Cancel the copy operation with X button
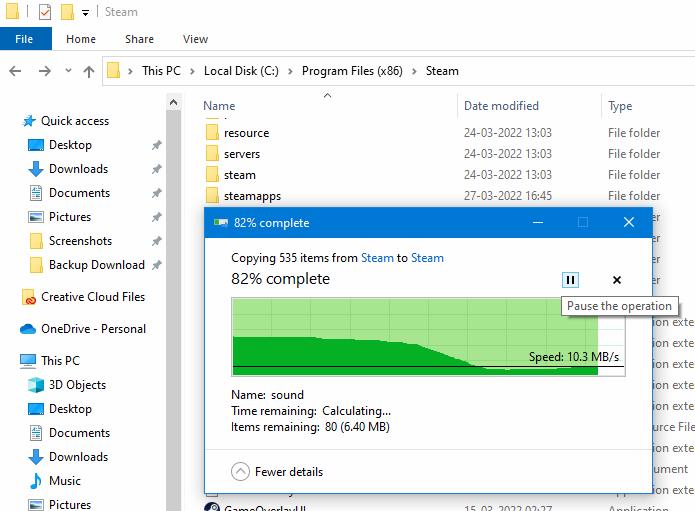The height and width of the screenshot is (511, 695). pyautogui.click(x=617, y=280)
